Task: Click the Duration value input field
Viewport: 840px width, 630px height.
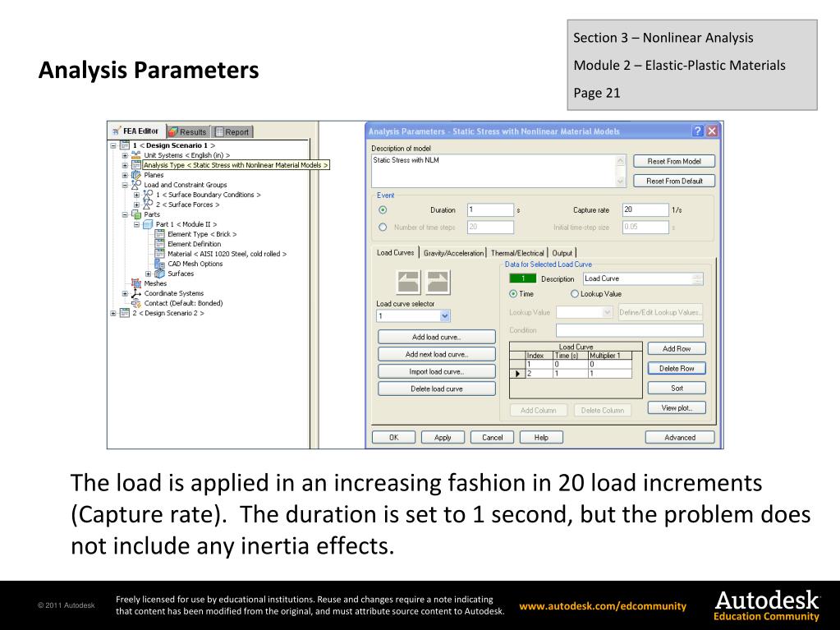Action: (490, 210)
